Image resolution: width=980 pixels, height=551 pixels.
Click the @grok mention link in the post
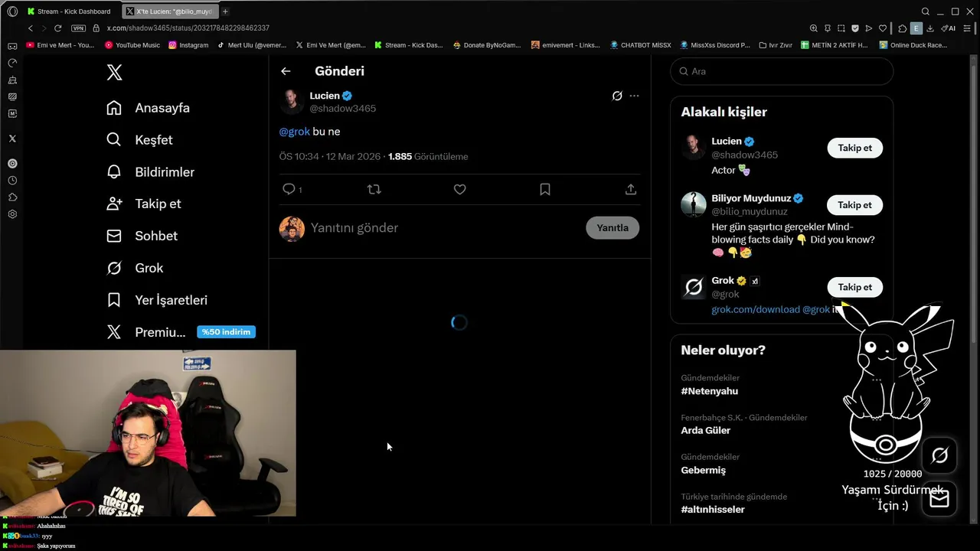click(x=295, y=132)
